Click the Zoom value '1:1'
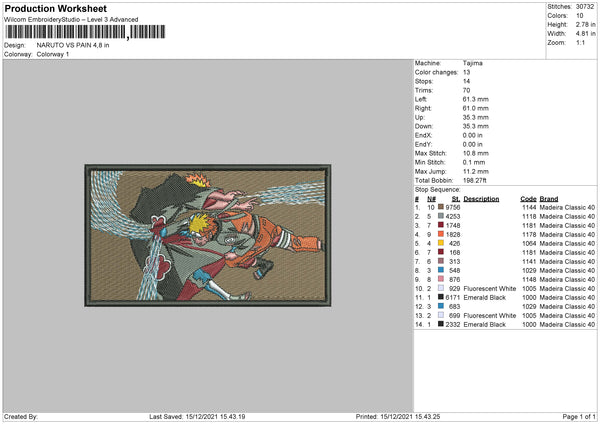The width and height of the screenshot is (600, 424). pyautogui.click(x=580, y=42)
